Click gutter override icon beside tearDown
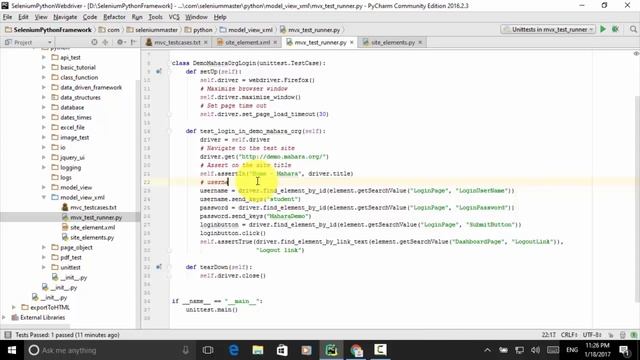The height and width of the screenshot is (360, 640). 159,267
